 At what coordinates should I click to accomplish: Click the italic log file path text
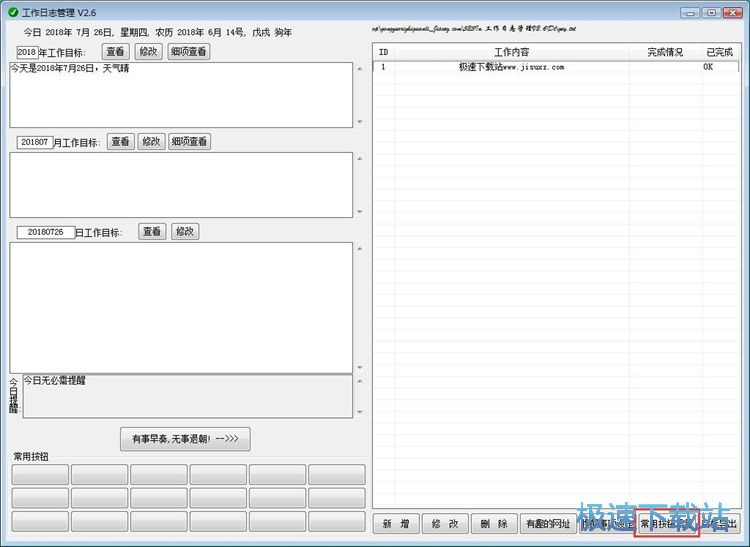[x=474, y=29]
